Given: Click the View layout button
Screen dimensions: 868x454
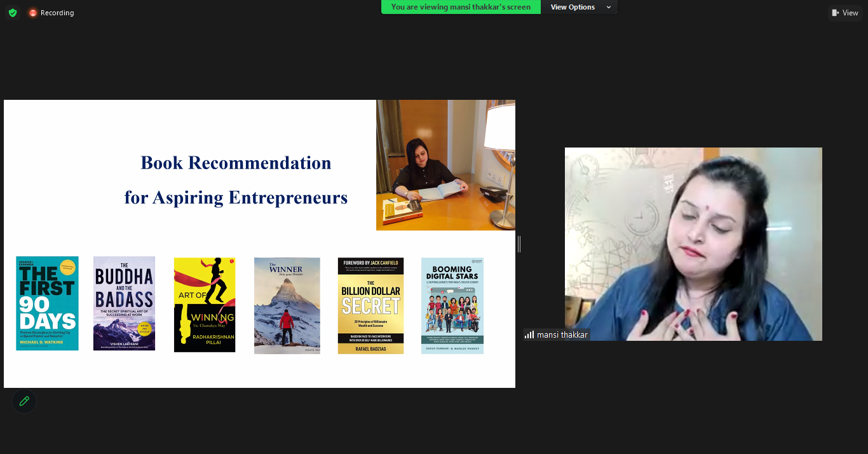Looking at the screenshot, I should (x=845, y=13).
